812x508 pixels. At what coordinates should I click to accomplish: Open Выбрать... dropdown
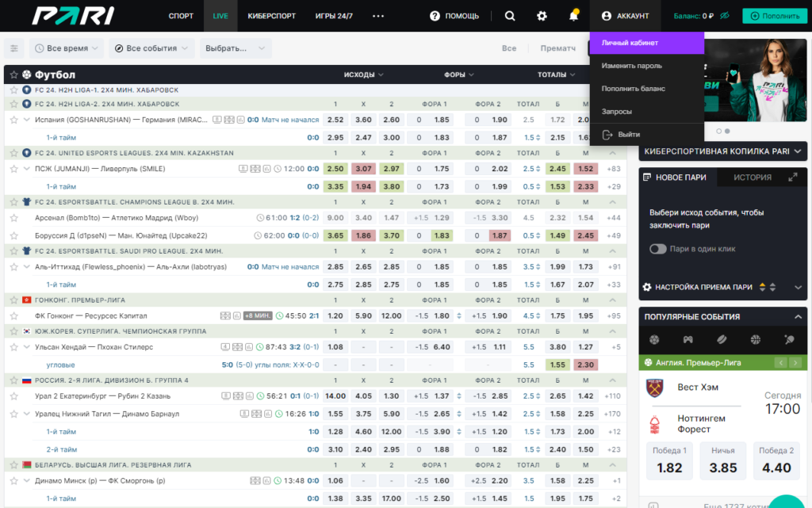(235, 48)
